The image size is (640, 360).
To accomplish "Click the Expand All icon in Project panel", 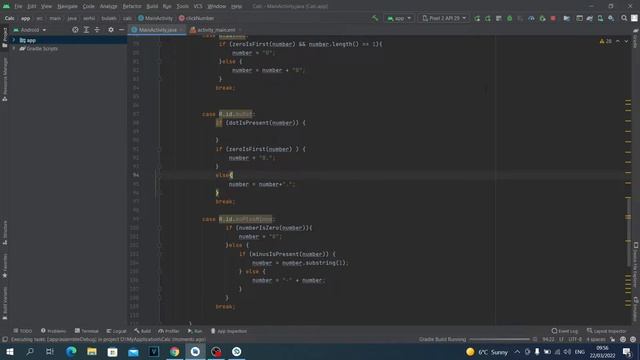I will [86, 30].
